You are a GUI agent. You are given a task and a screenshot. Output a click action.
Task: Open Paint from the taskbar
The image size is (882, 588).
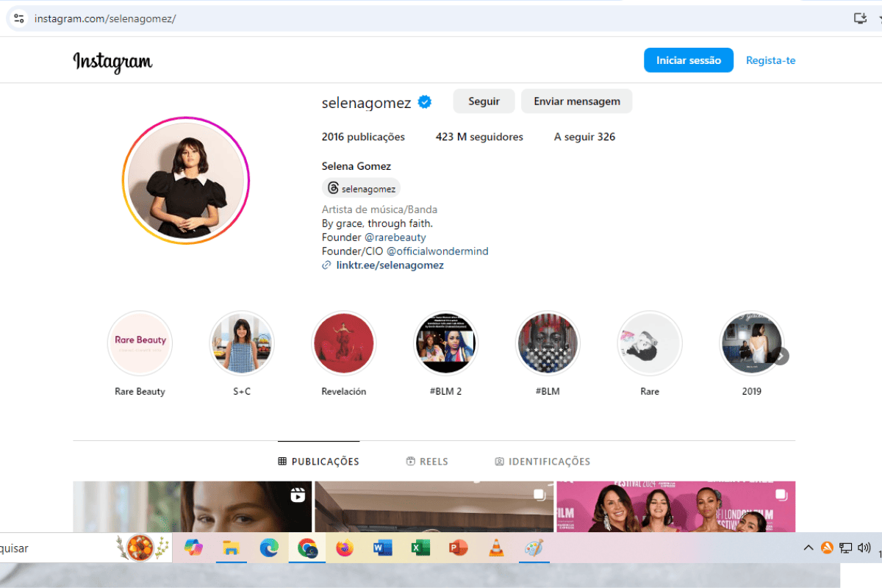pos(534,548)
